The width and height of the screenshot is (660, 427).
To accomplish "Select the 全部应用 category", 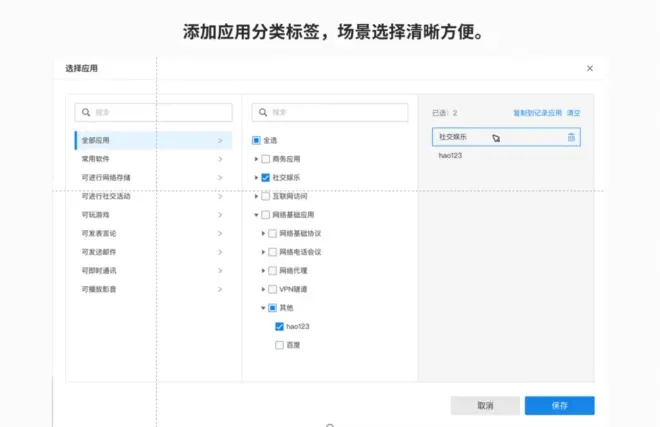I will [150, 141].
